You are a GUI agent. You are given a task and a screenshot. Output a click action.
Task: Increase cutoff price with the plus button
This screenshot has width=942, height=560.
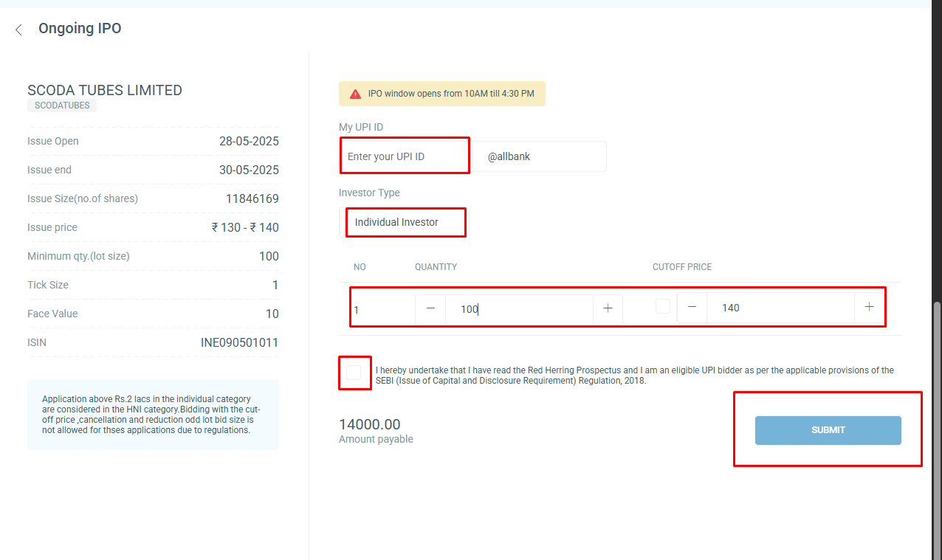pos(869,307)
